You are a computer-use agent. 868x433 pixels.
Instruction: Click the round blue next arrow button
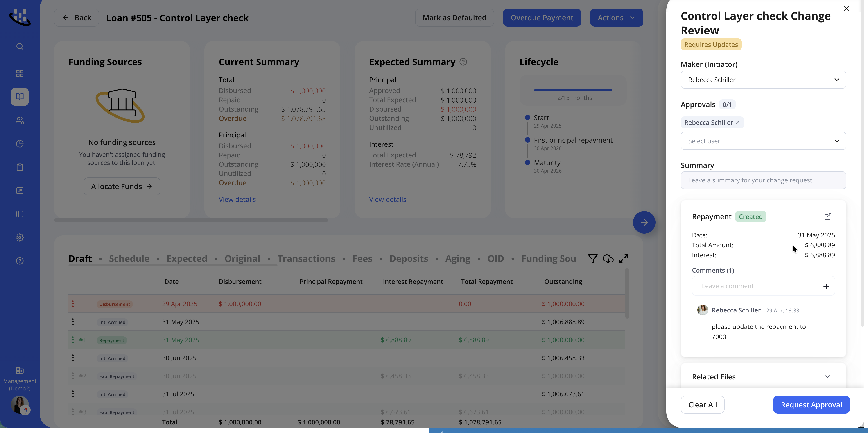[x=644, y=223]
